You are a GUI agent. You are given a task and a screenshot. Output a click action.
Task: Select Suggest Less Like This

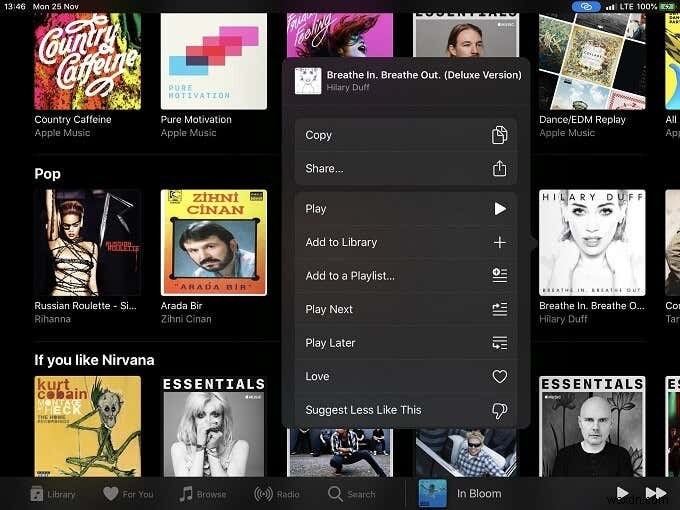coord(406,410)
